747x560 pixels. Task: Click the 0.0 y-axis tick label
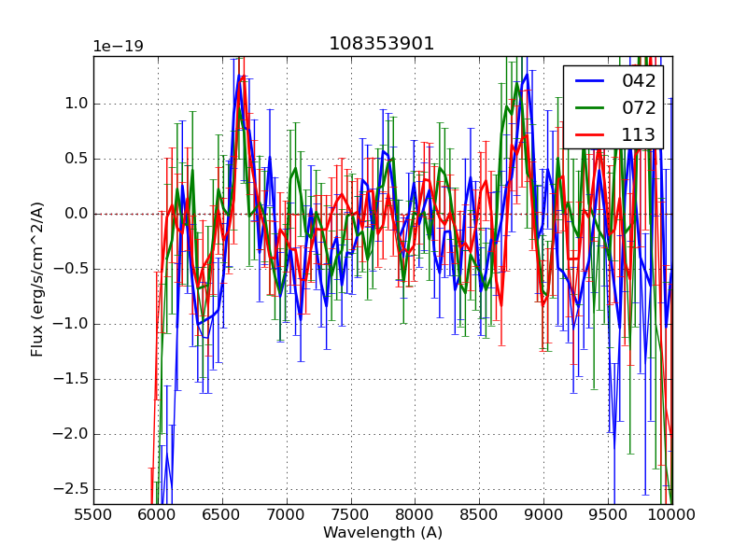pos(77,214)
